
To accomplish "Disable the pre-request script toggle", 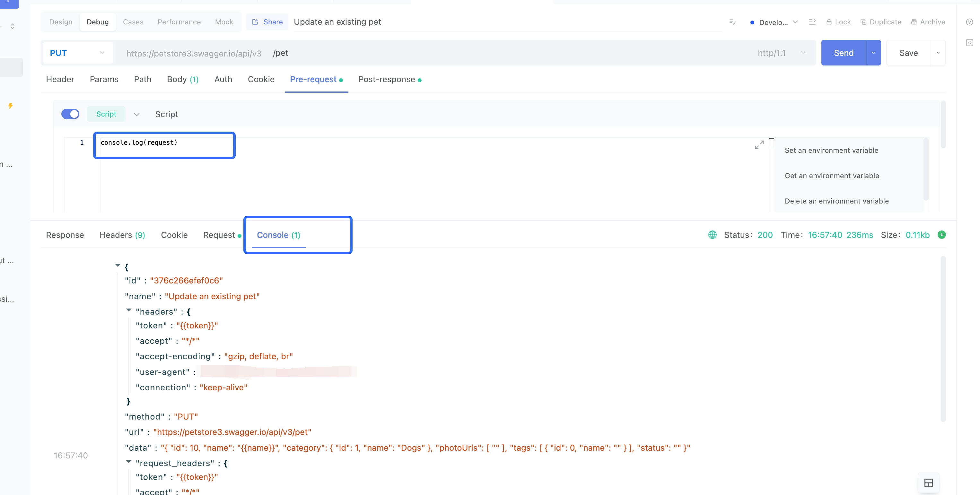I will coord(70,114).
